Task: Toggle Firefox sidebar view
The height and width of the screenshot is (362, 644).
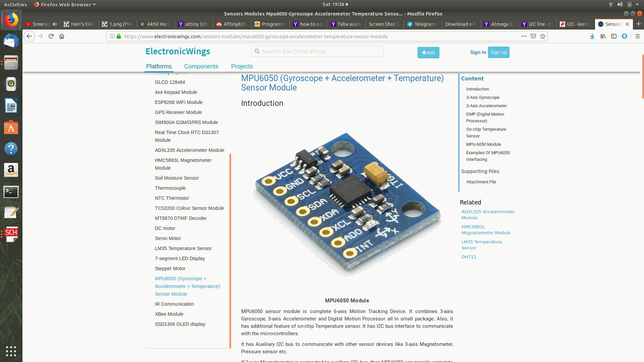Action: (614, 36)
